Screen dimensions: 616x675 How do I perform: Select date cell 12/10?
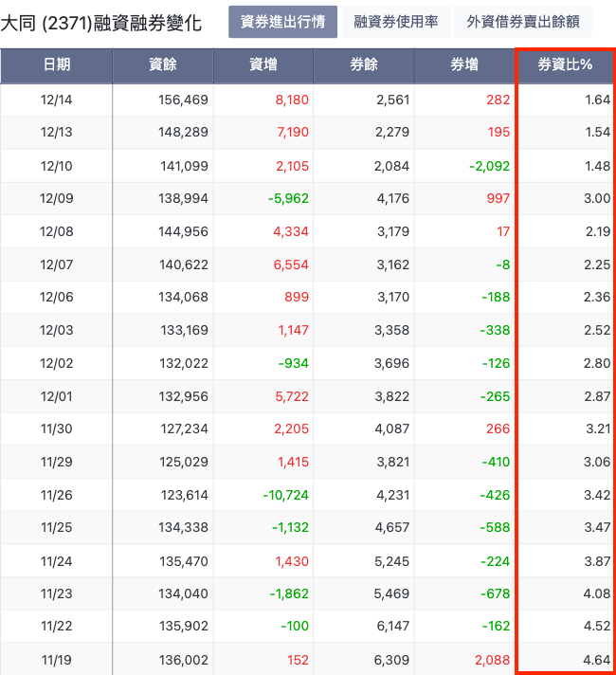pyautogui.click(x=57, y=166)
